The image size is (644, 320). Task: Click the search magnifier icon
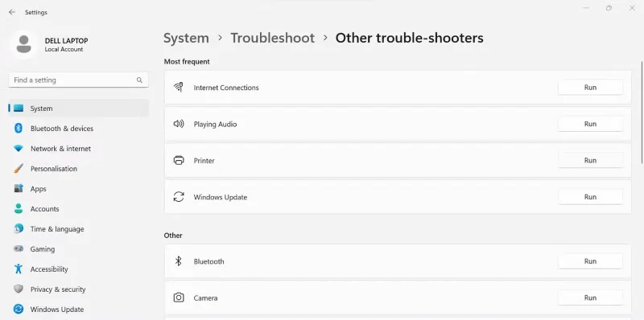coord(139,80)
